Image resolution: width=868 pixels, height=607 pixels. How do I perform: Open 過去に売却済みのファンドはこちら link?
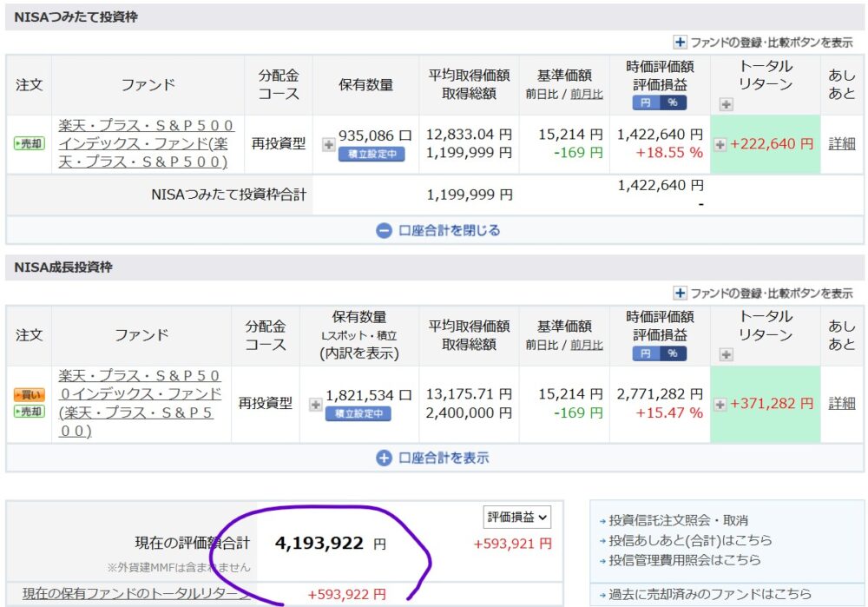click(710, 594)
